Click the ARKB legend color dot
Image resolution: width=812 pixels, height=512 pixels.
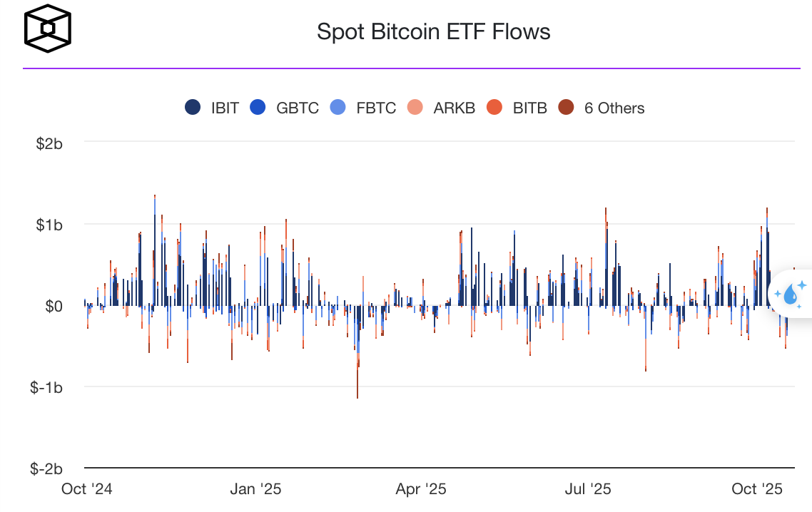(416, 108)
